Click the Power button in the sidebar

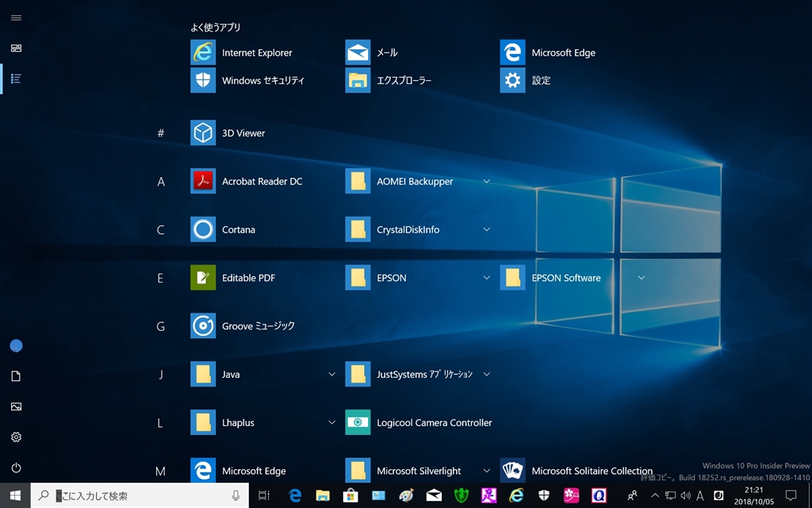point(16,468)
